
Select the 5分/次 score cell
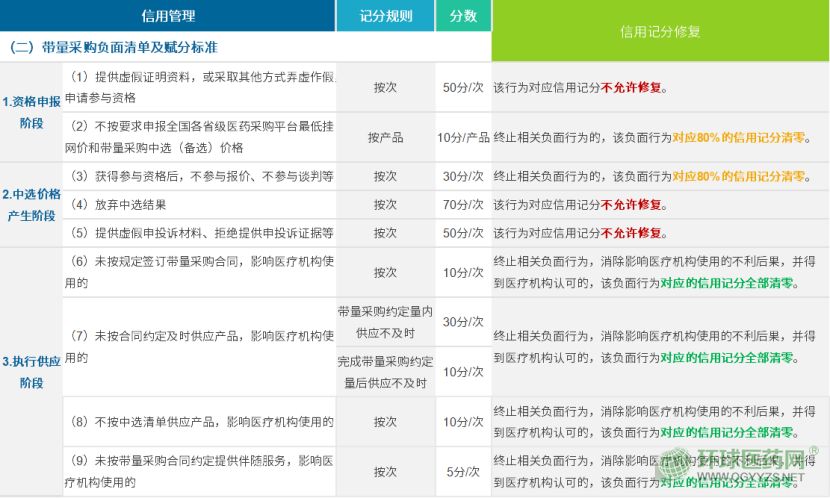point(463,471)
